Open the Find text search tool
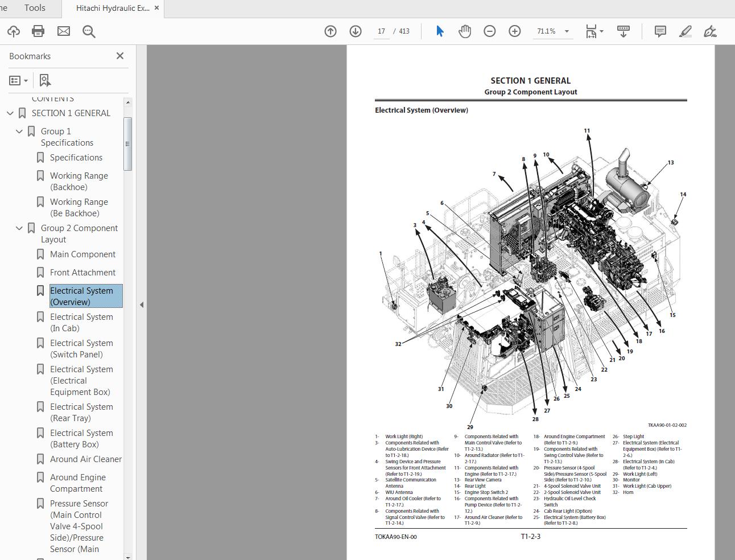 pyautogui.click(x=89, y=31)
